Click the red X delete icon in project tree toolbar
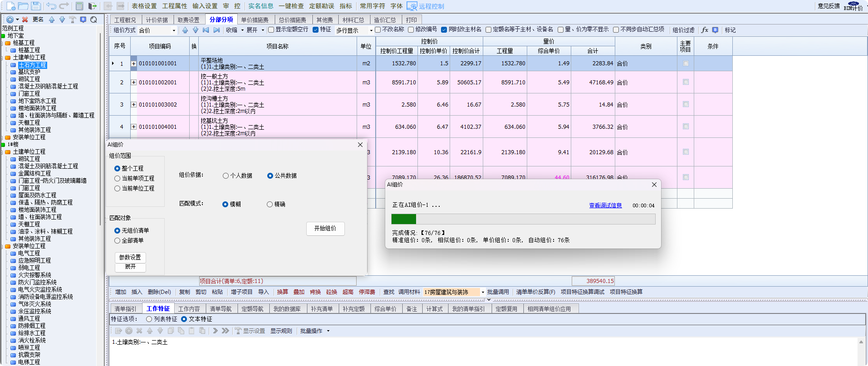Image resolution: width=868 pixels, height=366 pixels. point(25,20)
